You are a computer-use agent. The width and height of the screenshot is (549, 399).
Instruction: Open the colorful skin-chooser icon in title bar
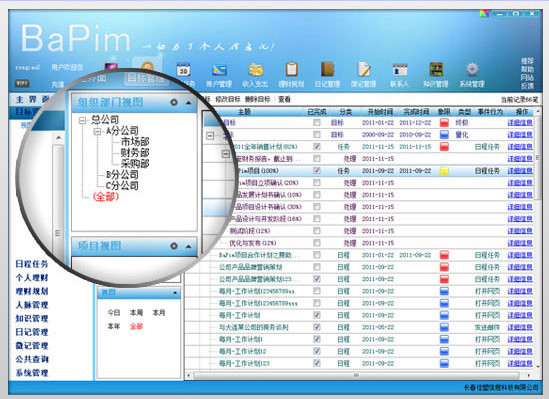[484, 14]
